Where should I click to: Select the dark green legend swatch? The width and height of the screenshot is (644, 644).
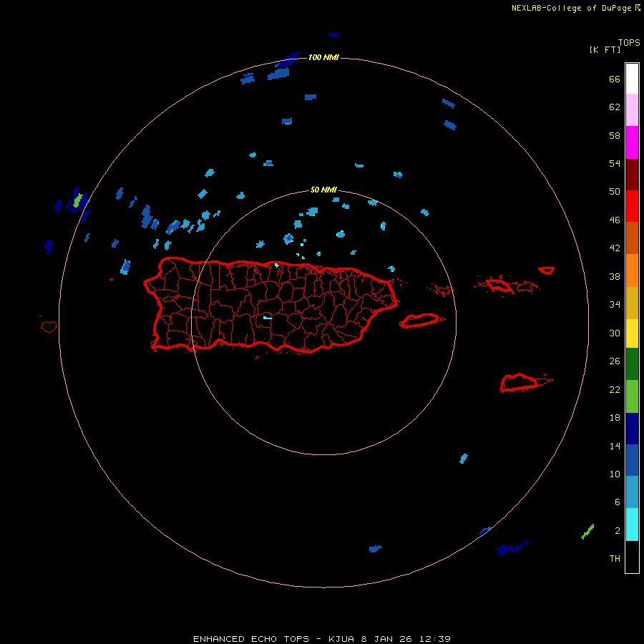(x=632, y=364)
